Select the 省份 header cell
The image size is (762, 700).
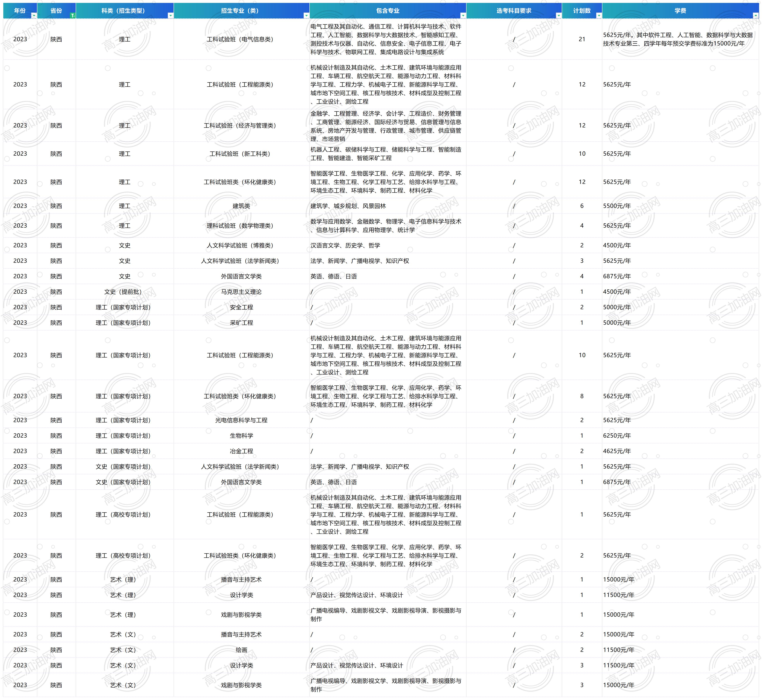(57, 11)
